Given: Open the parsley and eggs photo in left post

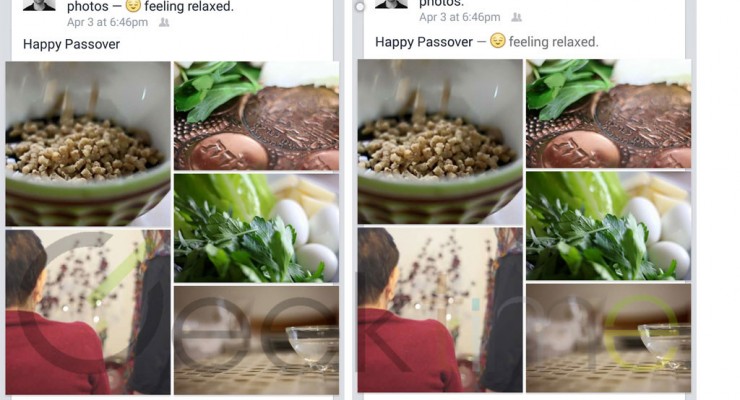Looking at the screenshot, I should click(256, 228).
